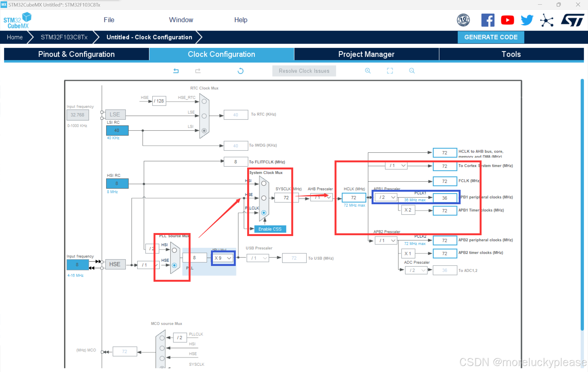Select HSI radio in PLL Source Mux
Screen dimensions: 588x372
point(174,250)
